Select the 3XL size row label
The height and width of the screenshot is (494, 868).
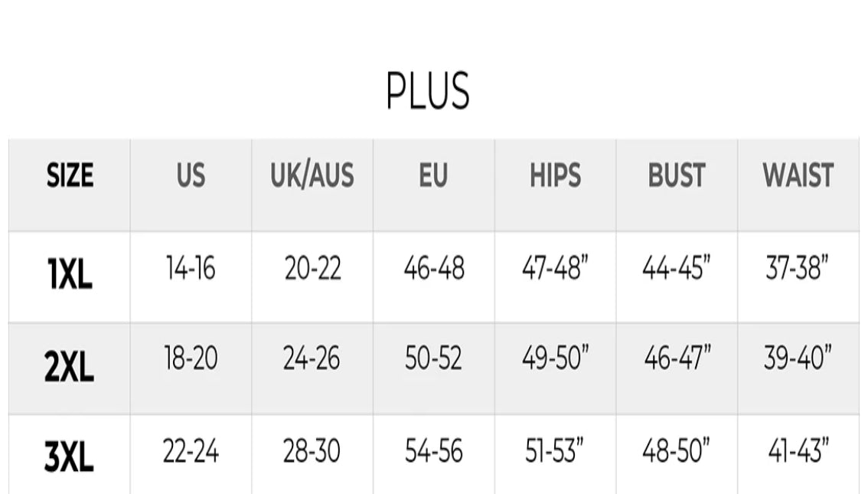(x=70, y=459)
